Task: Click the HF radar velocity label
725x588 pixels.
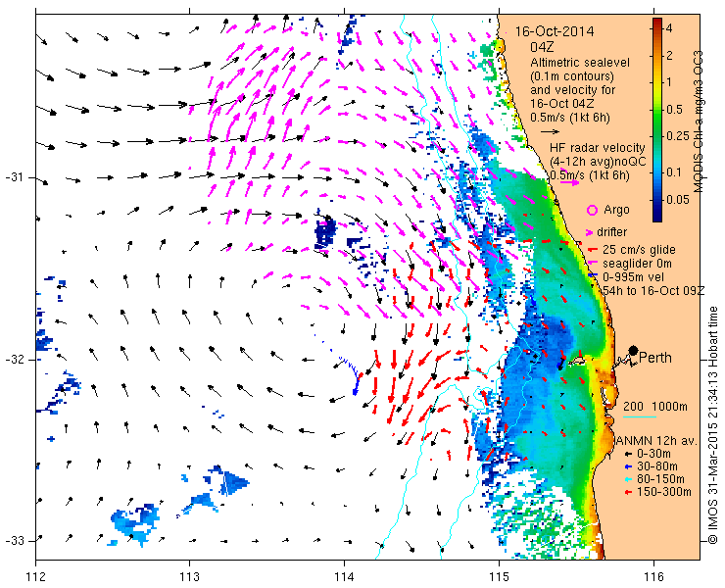Action: pyautogui.click(x=598, y=148)
